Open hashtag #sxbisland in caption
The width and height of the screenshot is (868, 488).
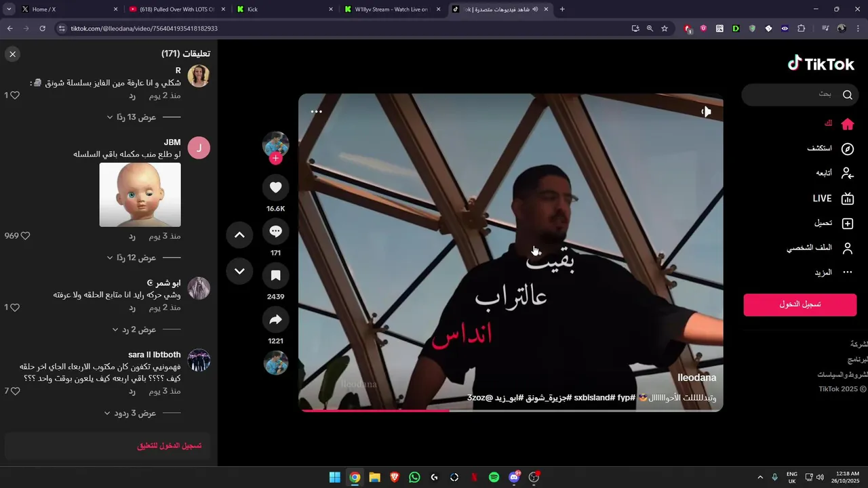point(595,397)
